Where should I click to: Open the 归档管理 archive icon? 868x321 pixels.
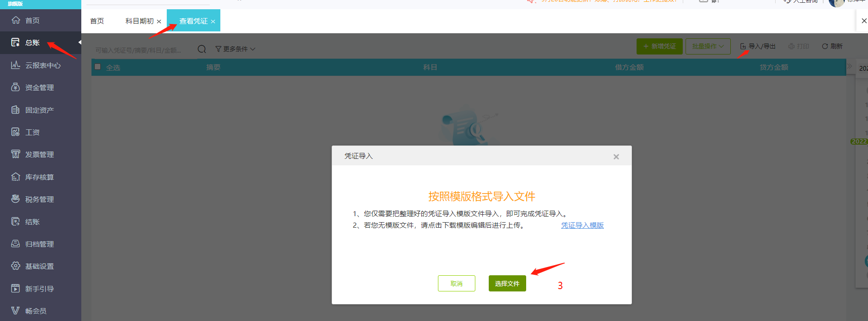coord(16,244)
